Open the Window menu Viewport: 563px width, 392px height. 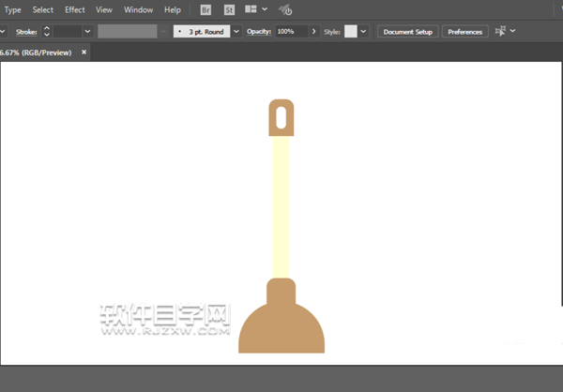(x=138, y=9)
